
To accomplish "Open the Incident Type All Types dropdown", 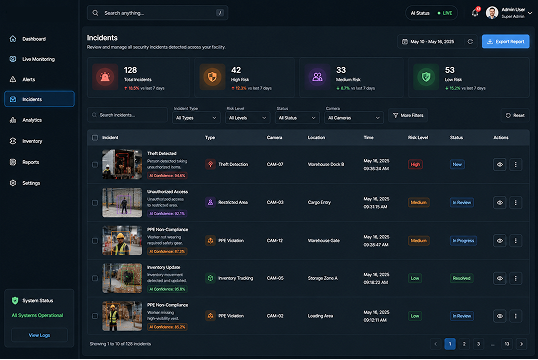I will pos(196,118).
